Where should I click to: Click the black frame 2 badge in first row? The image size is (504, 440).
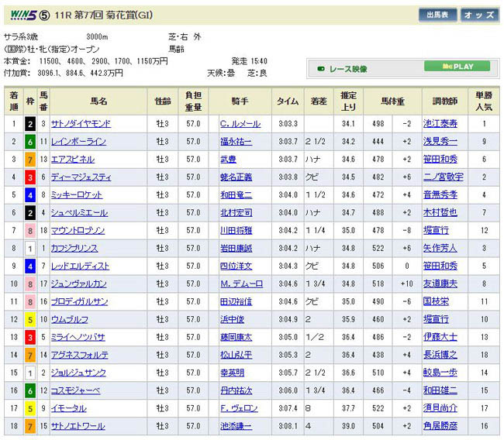pos(29,124)
